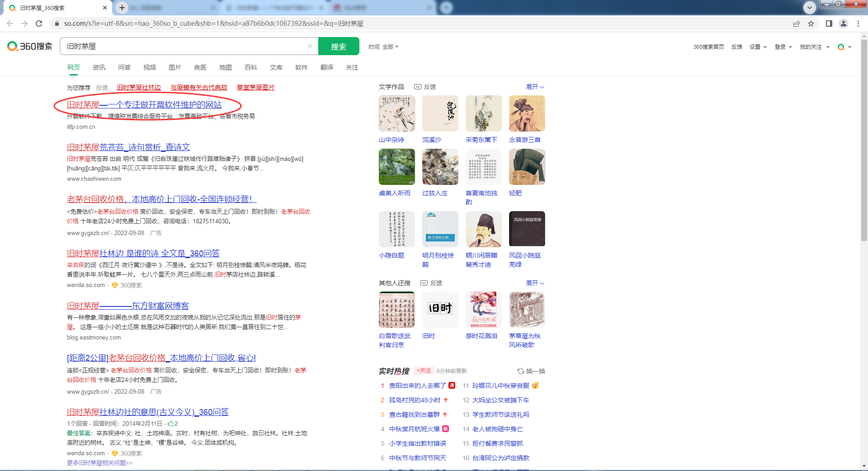Switch to the 问答 tab
Viewport: 868px width, 471px height.
[x=124, y=67]
